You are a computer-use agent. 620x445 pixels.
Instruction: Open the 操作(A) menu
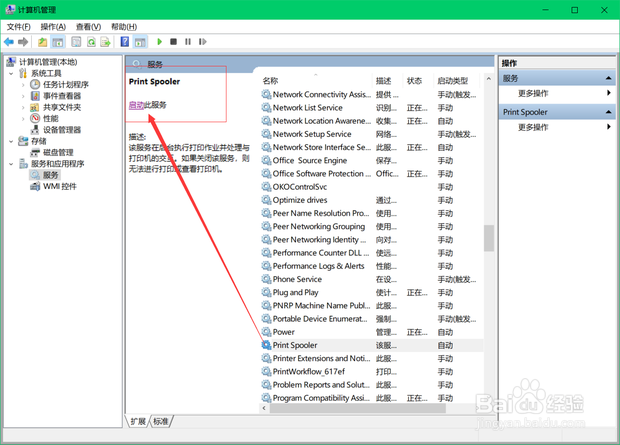(53, 27)
